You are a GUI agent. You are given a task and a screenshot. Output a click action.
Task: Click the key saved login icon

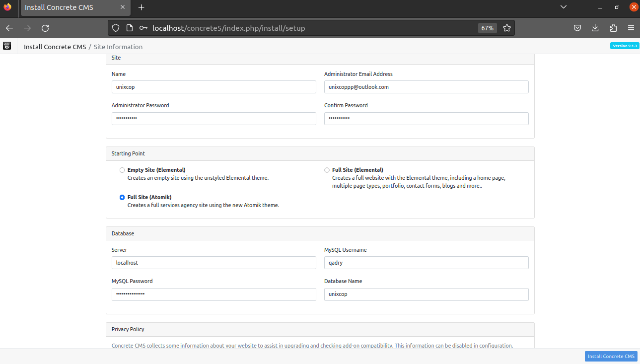click(x=143, y=28)
